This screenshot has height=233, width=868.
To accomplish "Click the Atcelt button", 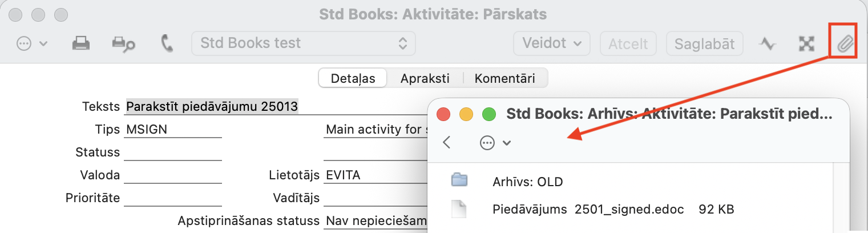I will (628, 43).
